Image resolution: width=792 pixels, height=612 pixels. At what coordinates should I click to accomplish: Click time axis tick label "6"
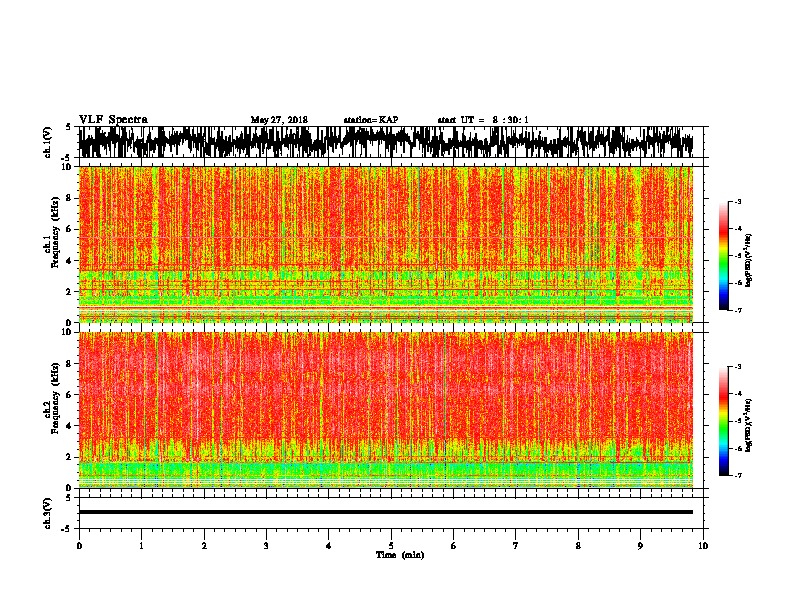pyautogui.click(x=454, y=546)
